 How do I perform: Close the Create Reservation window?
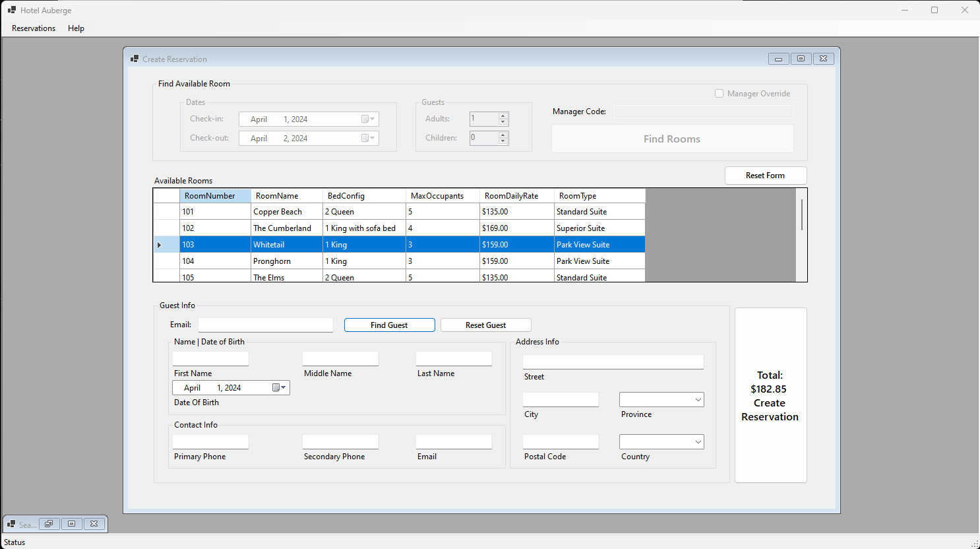tap(823, 59)
